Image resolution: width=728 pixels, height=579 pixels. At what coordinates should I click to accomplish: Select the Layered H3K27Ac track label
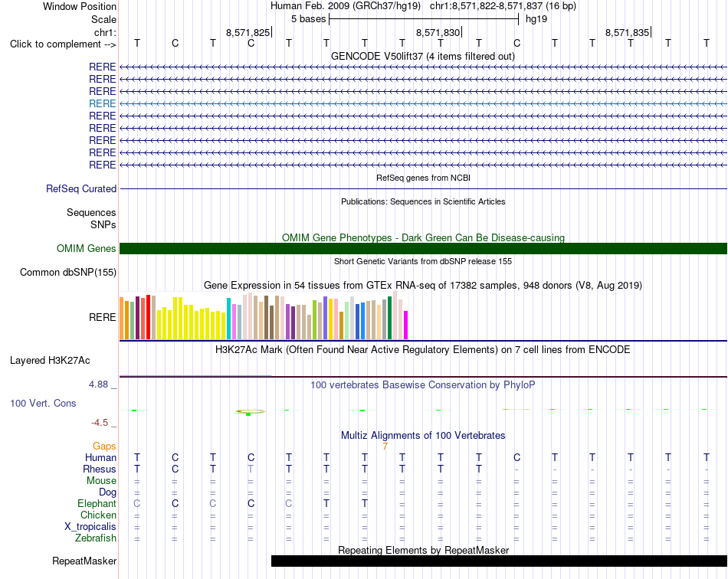pyautogui.click(x=50, y=361)
